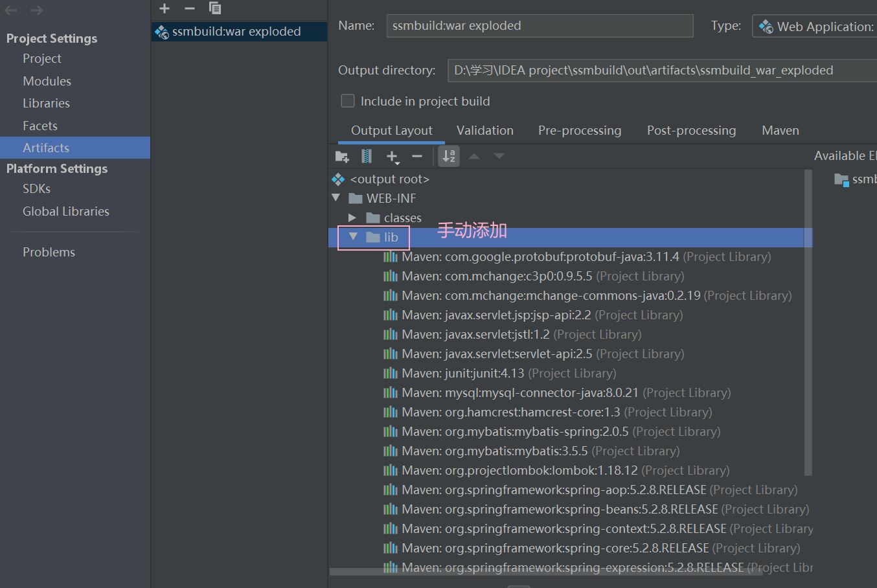Click the classes folder icon

(373, 218)
